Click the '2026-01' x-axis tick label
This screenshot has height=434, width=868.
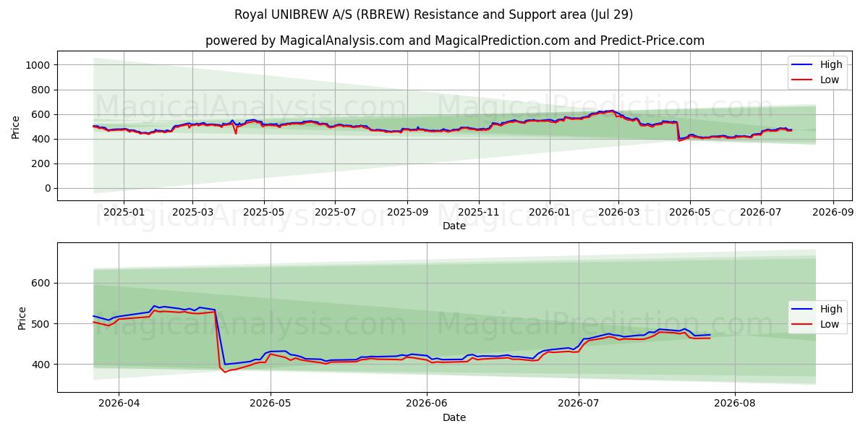point(549,213)
